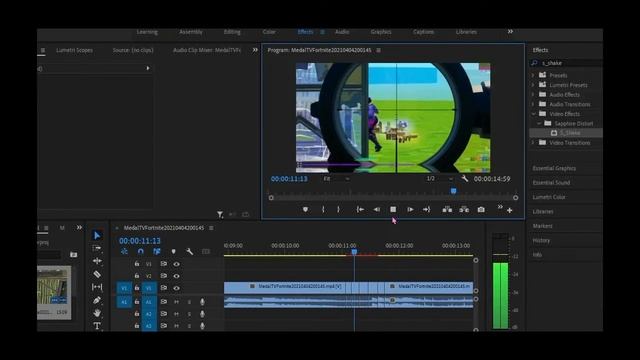This screenshot has width=640, height=360.
Task: Toggle visibility eye of V3 track
Action: coord(176,264)
